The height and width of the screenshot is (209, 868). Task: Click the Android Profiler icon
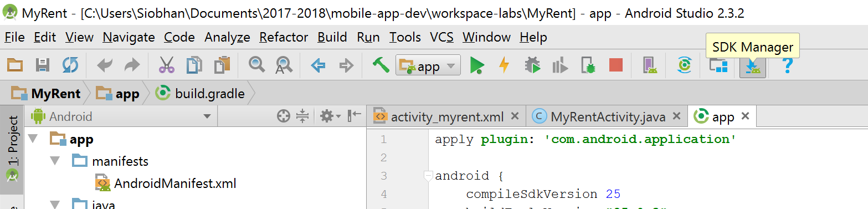tap(561, 65)
